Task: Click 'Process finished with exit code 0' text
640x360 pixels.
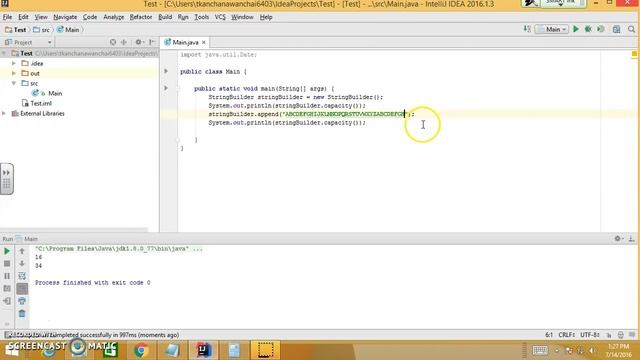Action: click(x=93, y=282)
